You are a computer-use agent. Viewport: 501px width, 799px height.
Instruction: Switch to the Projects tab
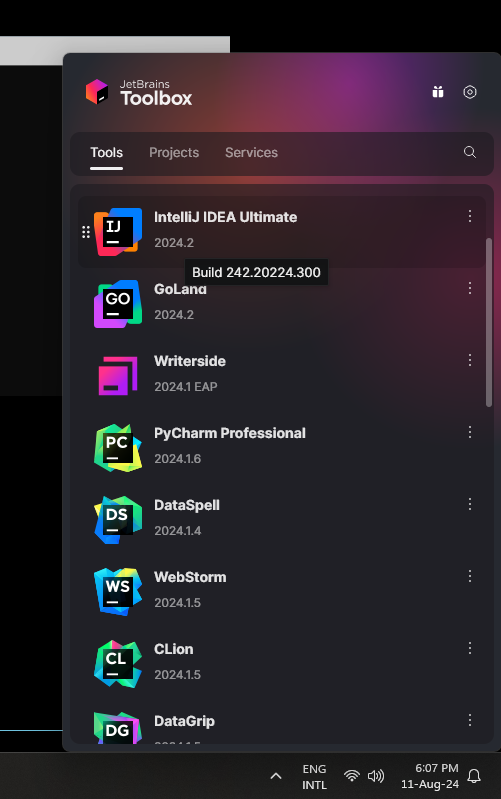tap(174, 152)
